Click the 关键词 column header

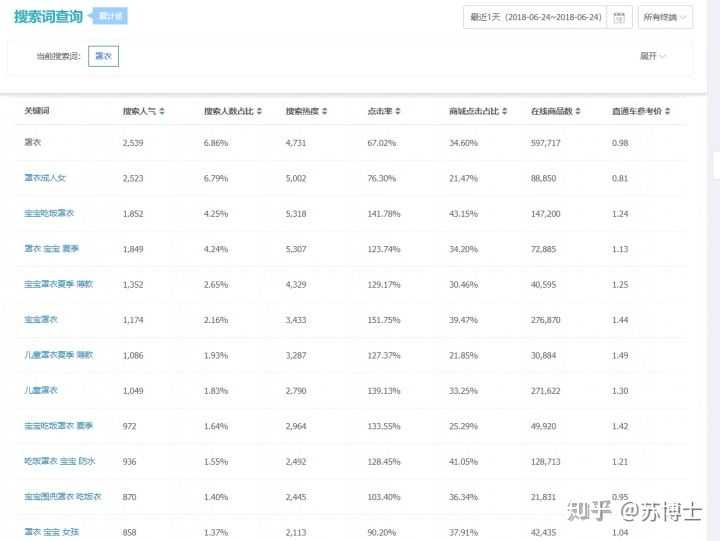click(x=37, y=111)
